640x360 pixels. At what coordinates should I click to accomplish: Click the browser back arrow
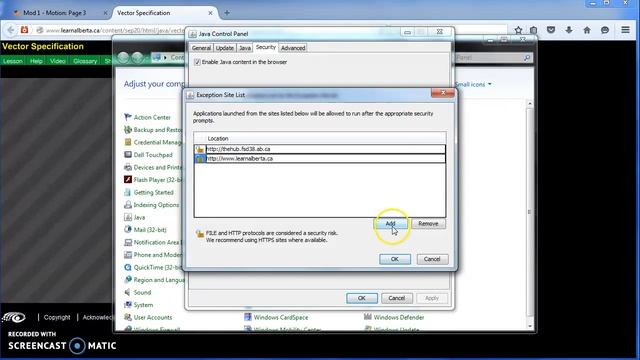click(x=11, y=30)
